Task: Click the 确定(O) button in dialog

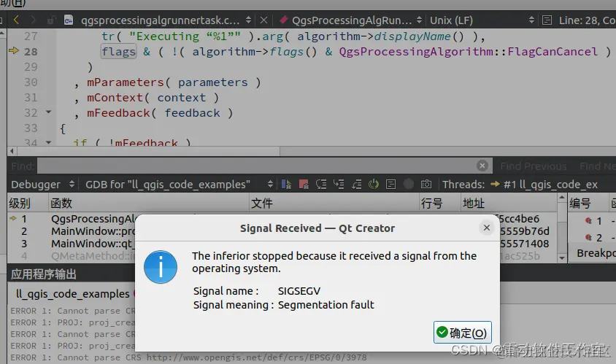Action: (463, 333)
